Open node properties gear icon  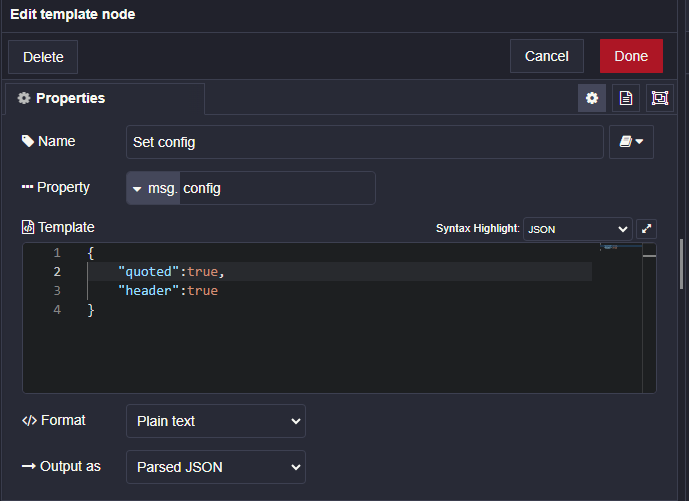[591, 98]
